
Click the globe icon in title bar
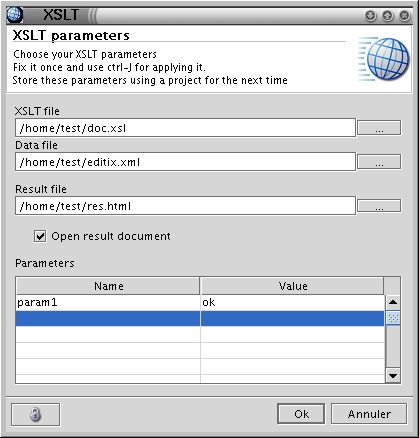(14, 15)
